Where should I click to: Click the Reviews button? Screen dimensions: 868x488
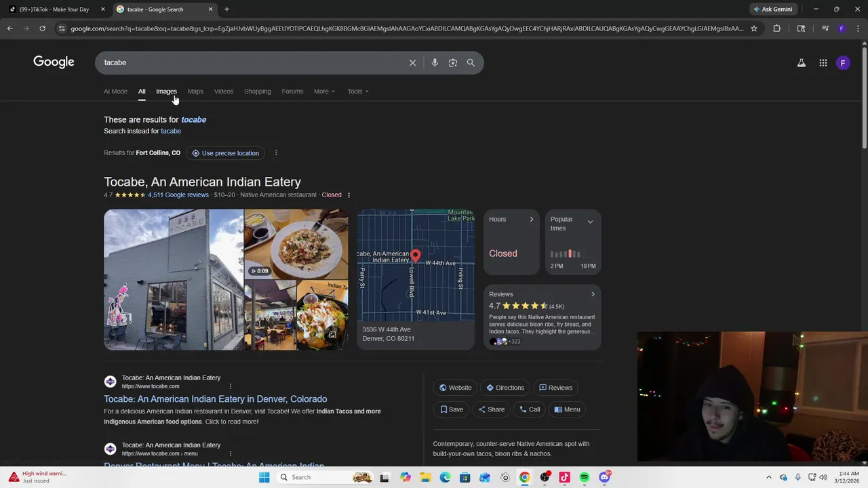555,388
